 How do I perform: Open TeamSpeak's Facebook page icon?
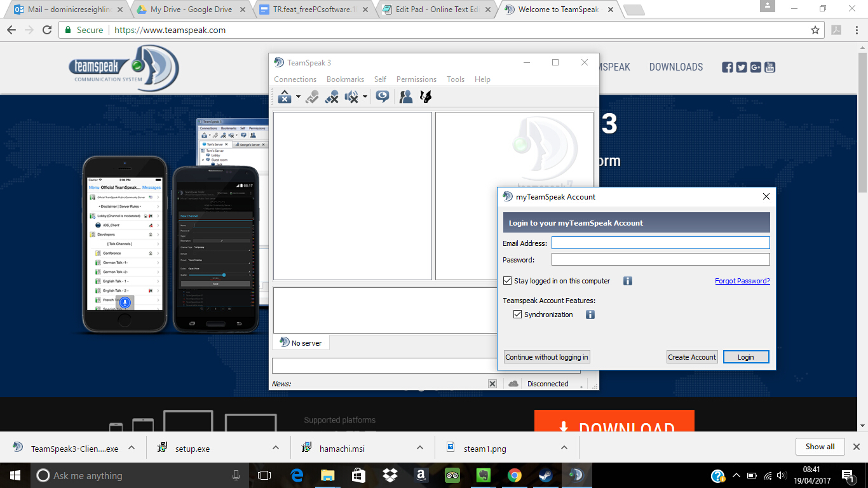click(x=728, y=67)
